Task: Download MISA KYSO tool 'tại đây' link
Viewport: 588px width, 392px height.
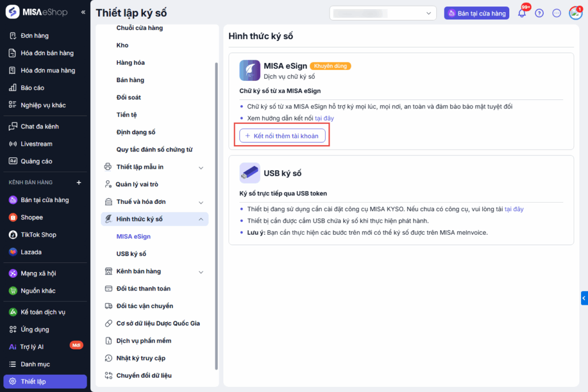Action: [x=514, y=209]
